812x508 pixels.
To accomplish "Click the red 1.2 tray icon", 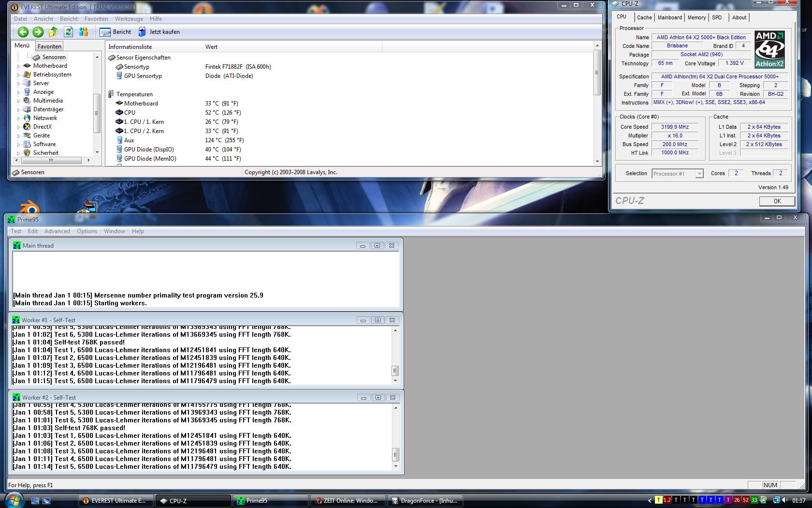I will [667, 500].
